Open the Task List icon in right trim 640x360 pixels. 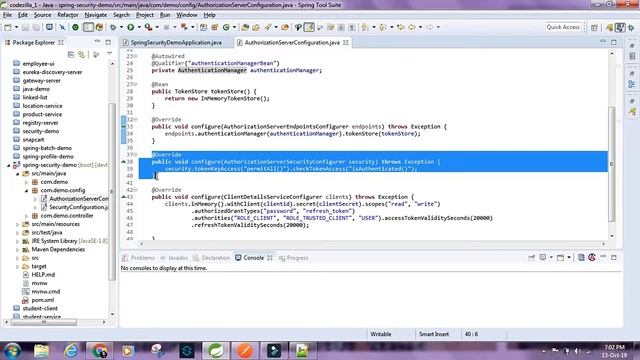pos(632,56)
